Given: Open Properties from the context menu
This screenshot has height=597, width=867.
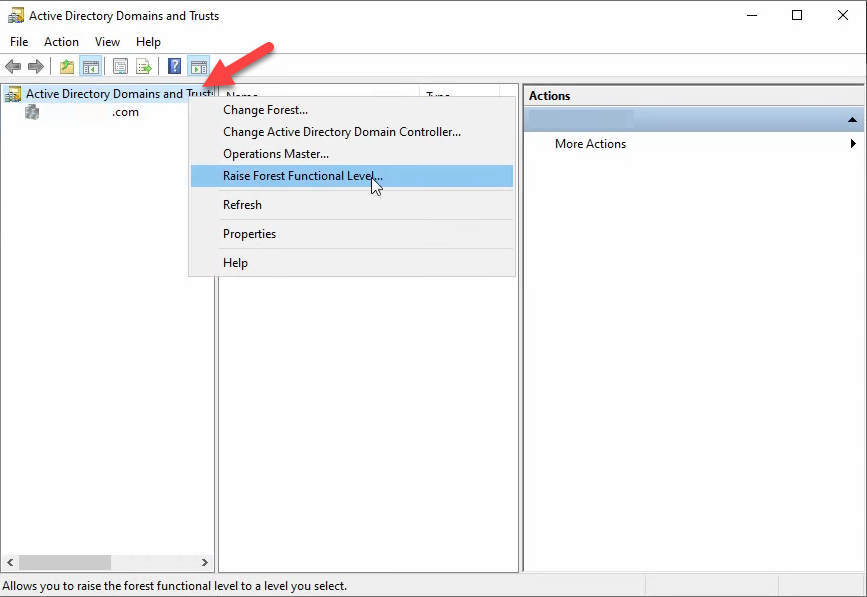Looking at the screenshot, I should coord(352,234).
